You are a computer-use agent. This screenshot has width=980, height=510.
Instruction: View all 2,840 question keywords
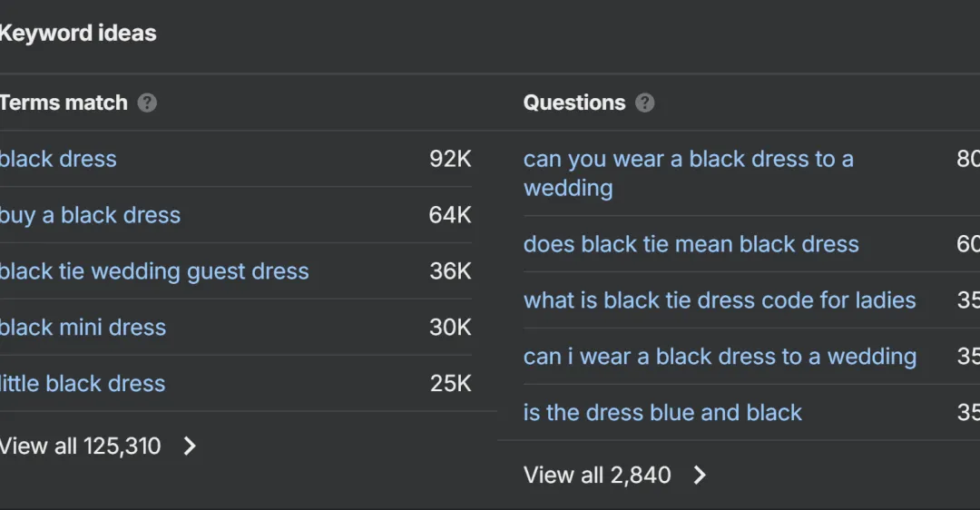coord(597,475)
